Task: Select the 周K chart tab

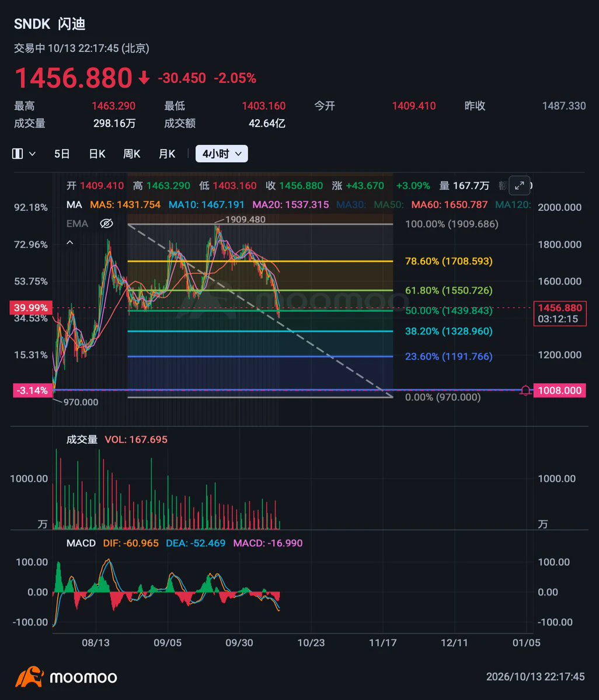Action: coord(132,154)
